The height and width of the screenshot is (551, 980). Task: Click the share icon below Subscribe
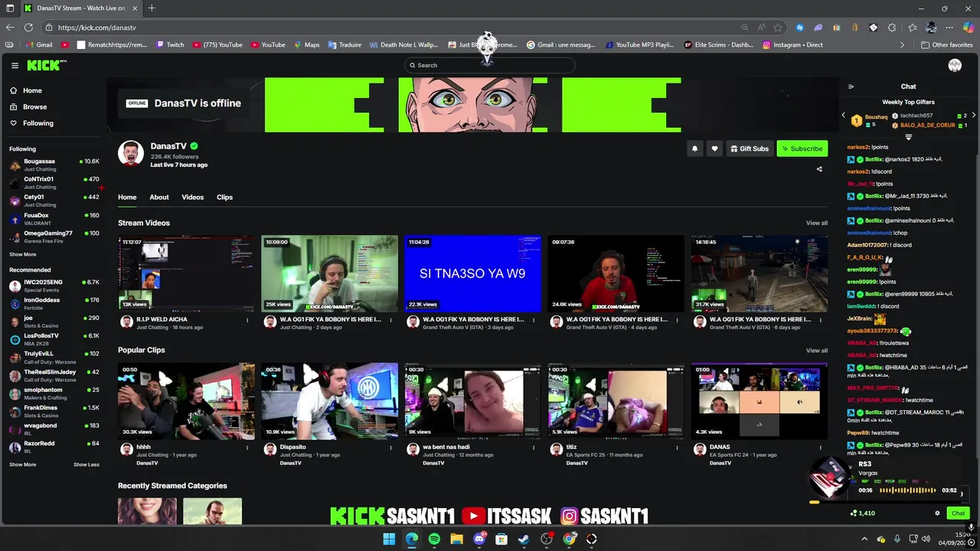pyautogui.click(x=819, y=169)
